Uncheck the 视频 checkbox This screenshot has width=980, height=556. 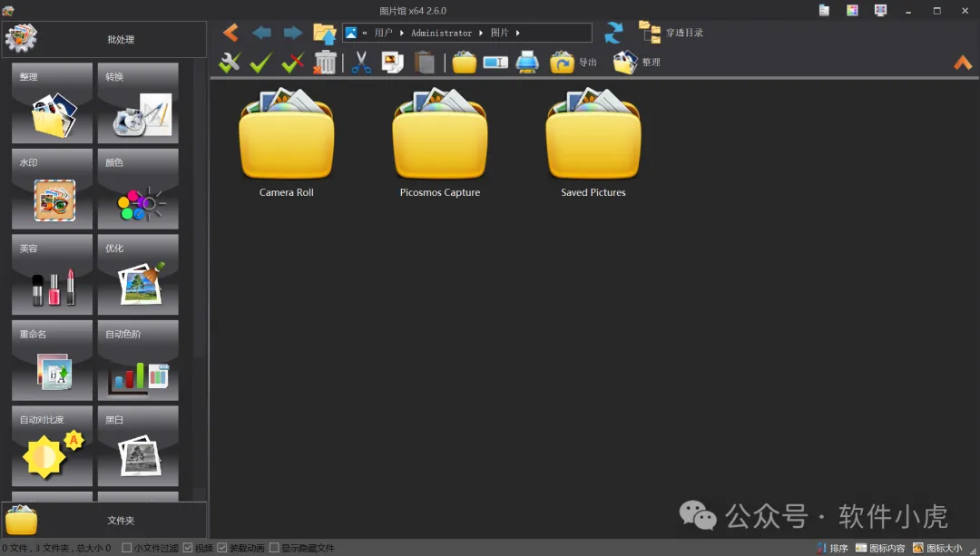coord(188,548)
